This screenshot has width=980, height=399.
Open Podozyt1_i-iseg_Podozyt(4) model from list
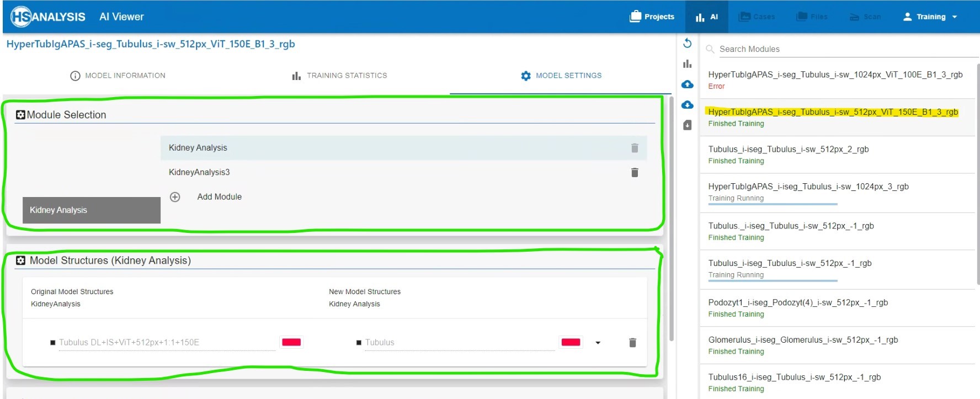pyautogui.click(x=797, y=302)
